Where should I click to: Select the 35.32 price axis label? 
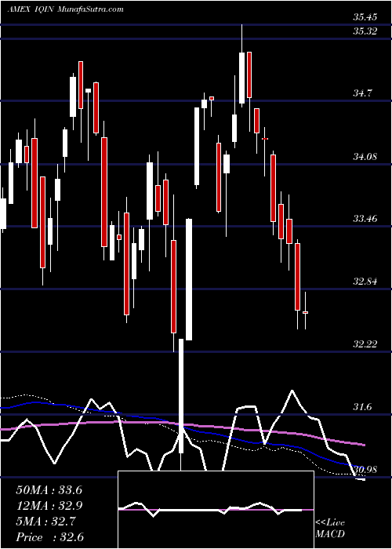365,31
